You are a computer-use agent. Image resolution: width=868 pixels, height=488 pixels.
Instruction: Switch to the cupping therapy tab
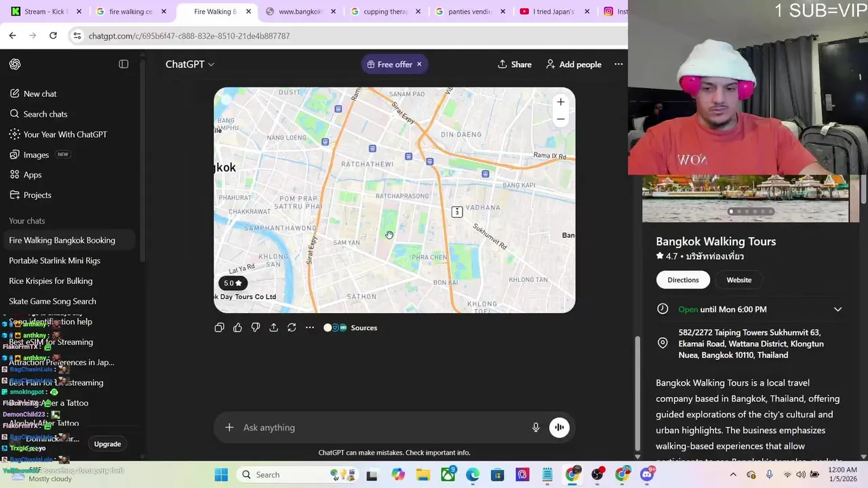384,12
